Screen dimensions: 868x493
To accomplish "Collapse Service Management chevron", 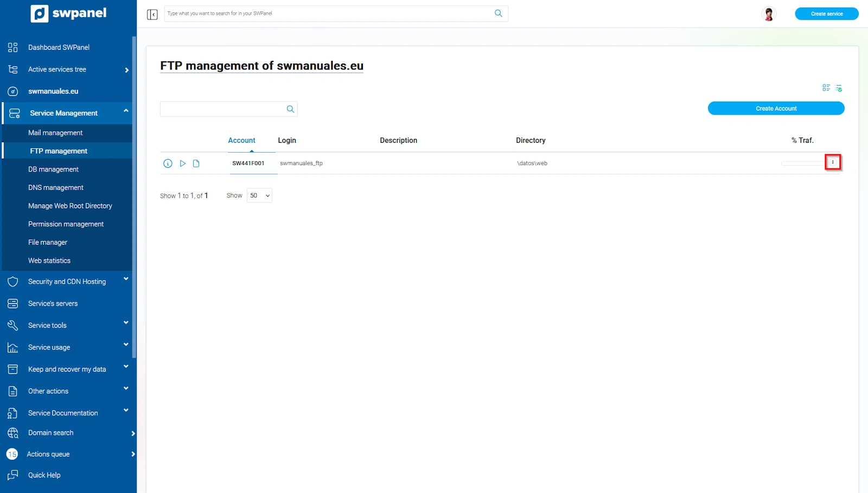I will pyautogui.click(x=126, y=111).
